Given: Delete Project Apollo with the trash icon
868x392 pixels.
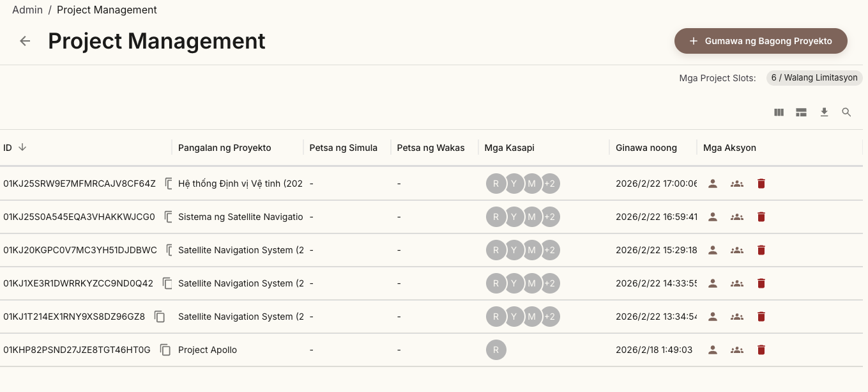Looking at the screenshot, I should [x=761, y=350].
